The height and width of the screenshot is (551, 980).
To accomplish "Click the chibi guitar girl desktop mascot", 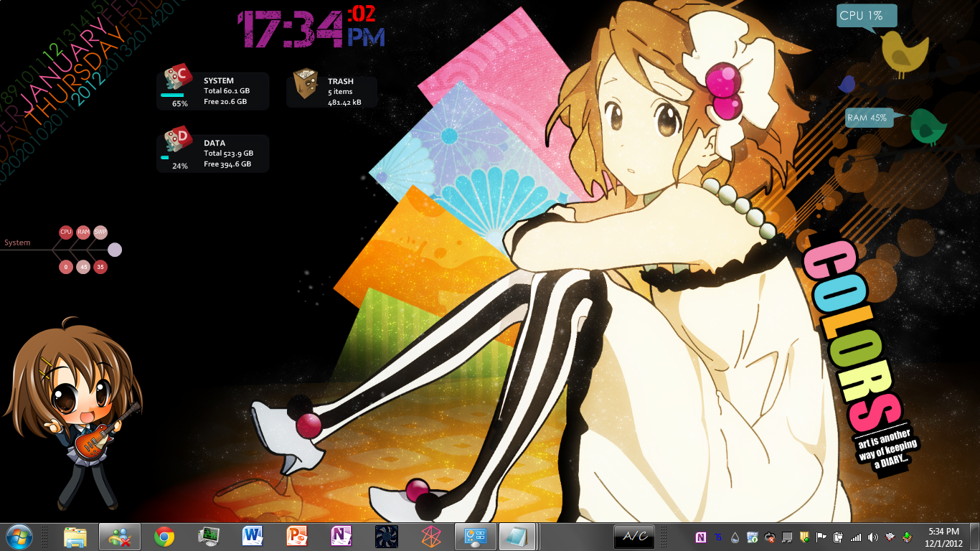I will tap(72, 414).
